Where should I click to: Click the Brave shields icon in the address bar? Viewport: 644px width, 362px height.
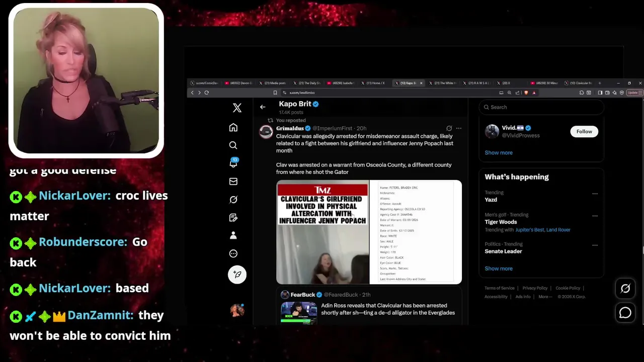(526, 93)
